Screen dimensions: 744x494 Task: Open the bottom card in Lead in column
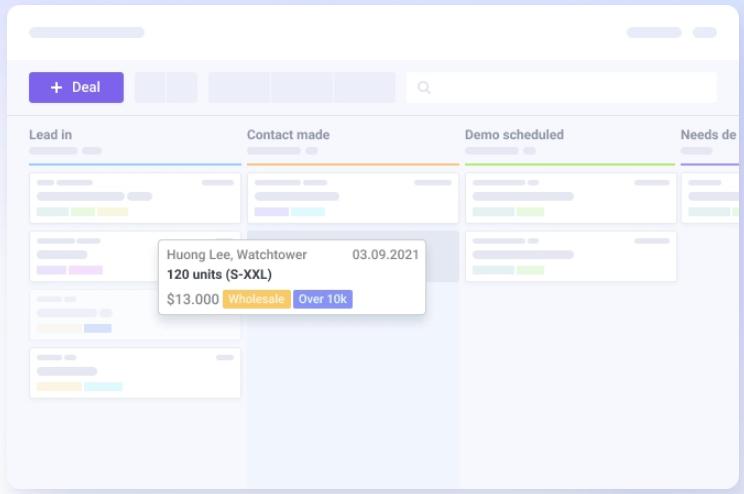(x=135, y=373)
